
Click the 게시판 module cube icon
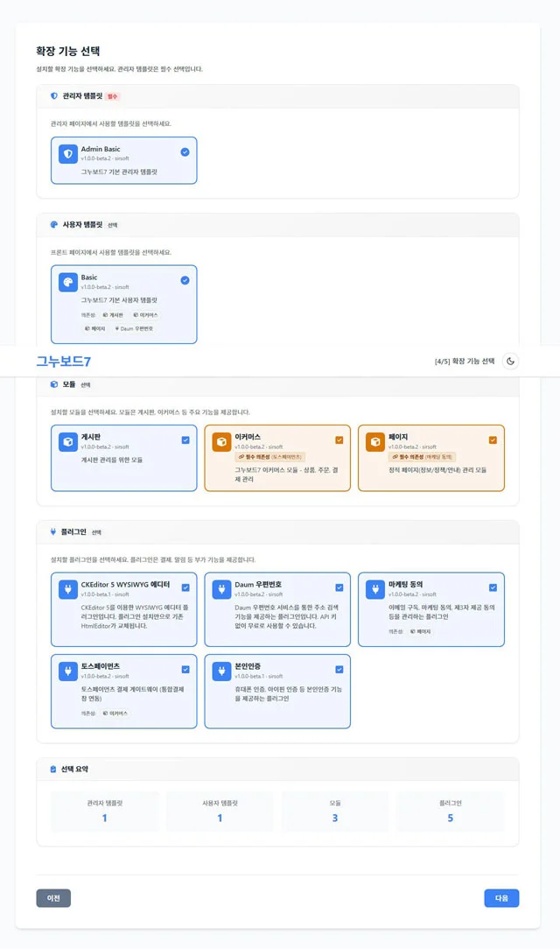pyautogui.click(x=68, y=442)
